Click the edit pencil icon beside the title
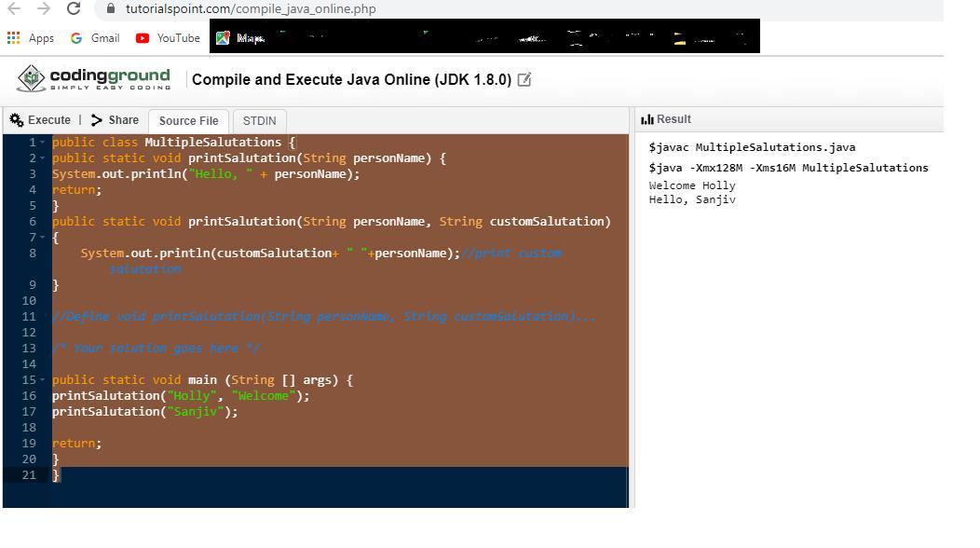 [524, 80]
